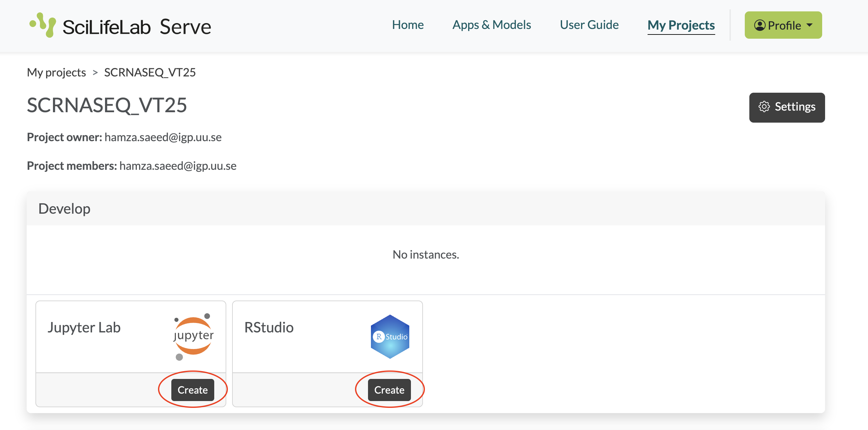The height and width of the screenshot is (430, 868).
Task: Open the User Guide link
Action: pyautogui.click(x=589, y=25)
